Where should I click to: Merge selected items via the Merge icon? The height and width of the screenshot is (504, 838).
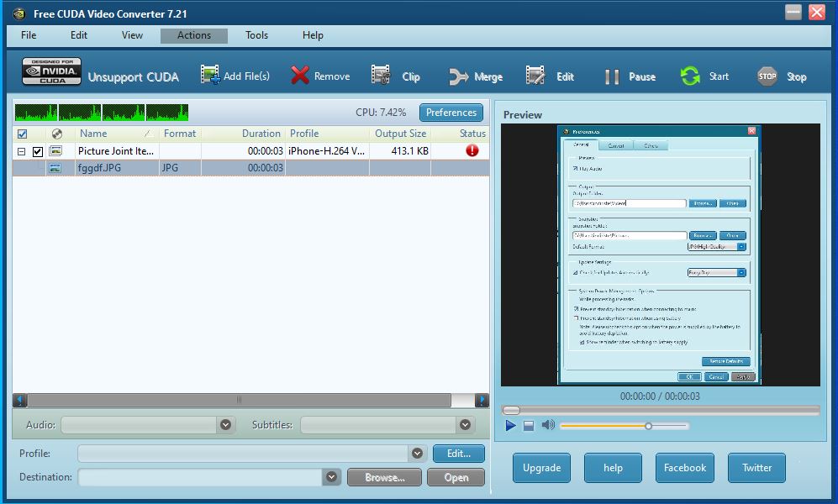pos(459,77)
